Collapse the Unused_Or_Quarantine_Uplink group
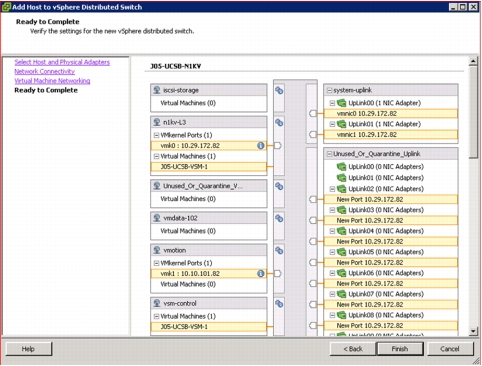This screenshot has width=482, height=366. click(329, 154)
